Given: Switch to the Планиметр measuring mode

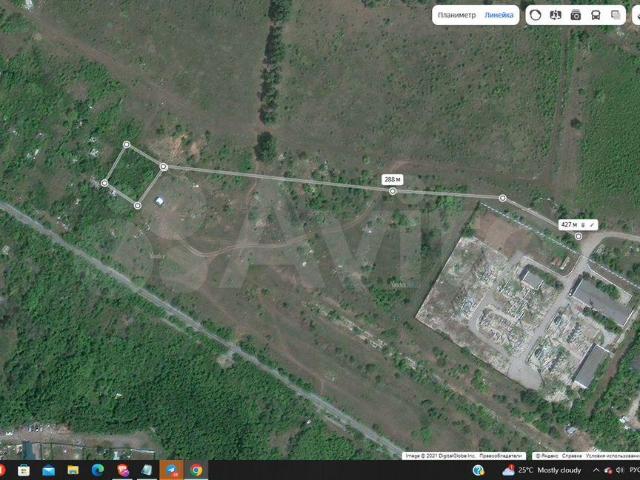Looking at the screenshot, I should (456, 15).
